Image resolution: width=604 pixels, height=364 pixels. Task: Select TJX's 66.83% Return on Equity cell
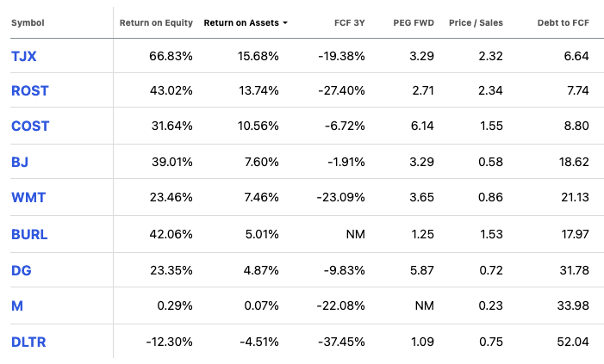click(x=171, y=55)
